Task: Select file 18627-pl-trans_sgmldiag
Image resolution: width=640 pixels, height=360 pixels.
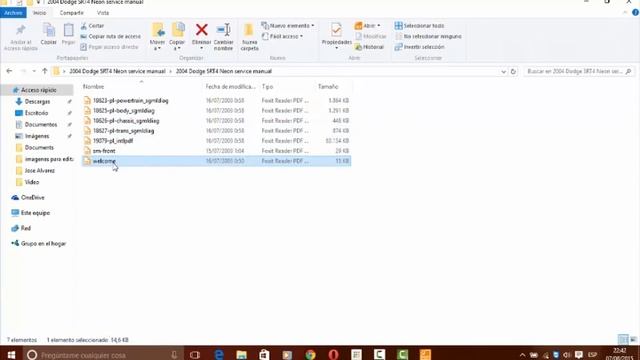Action: coord(123,131)
